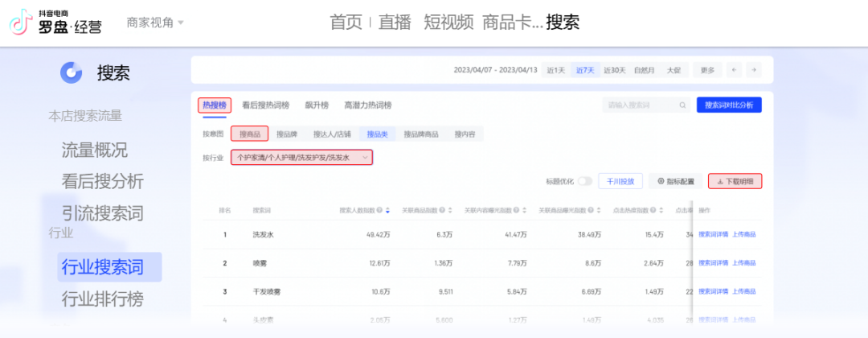This screenshot has height=338, width=868.
Task: Click help icon beside 搜索人数指数
Action: [379, 211]
